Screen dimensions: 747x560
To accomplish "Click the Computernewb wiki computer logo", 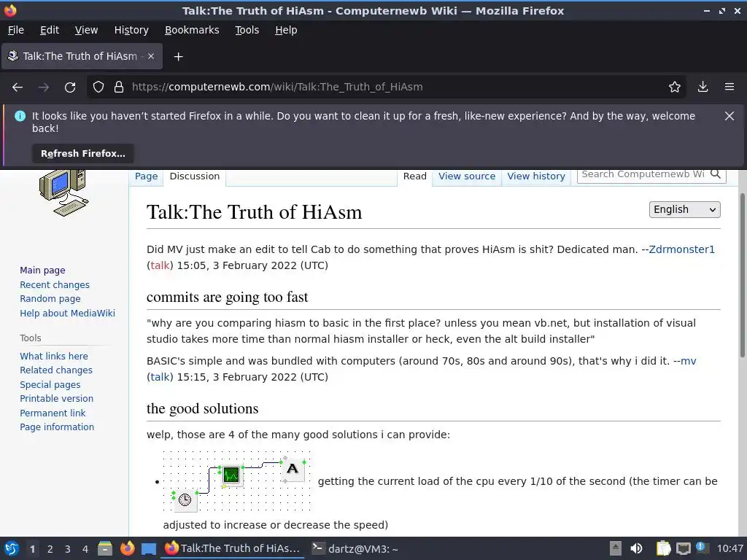I will click(64, 192).
